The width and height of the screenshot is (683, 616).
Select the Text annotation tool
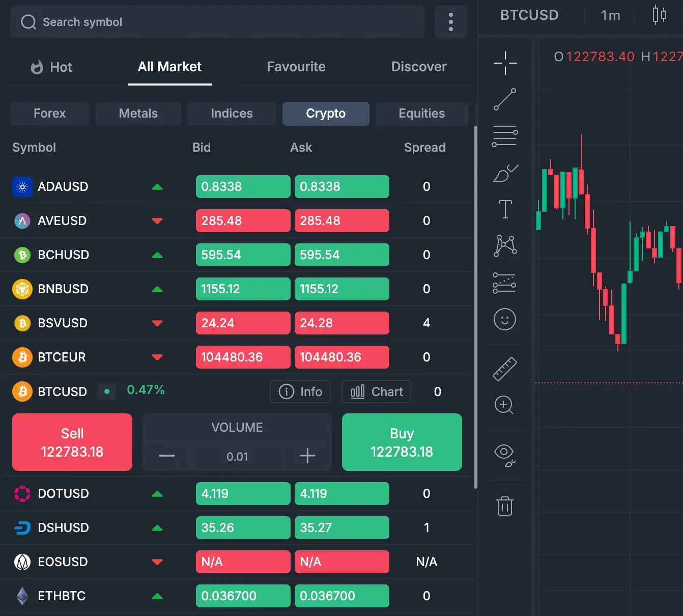505,209
